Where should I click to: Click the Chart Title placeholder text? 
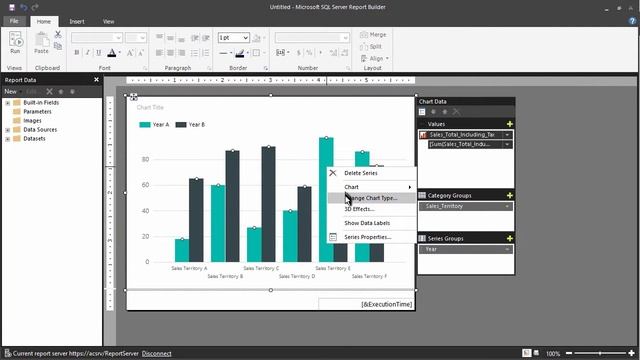(150, 107)
